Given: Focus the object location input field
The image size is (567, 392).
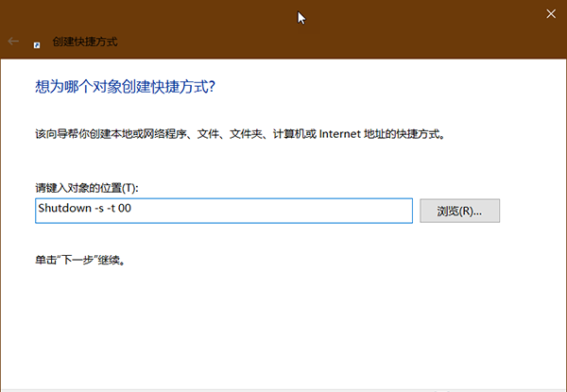Looking at the screenshot, I should (223, 211).
